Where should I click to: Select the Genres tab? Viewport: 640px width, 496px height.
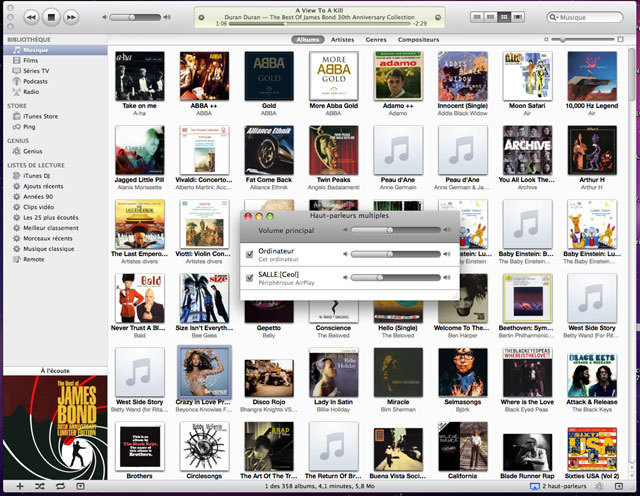click(376, 40)
